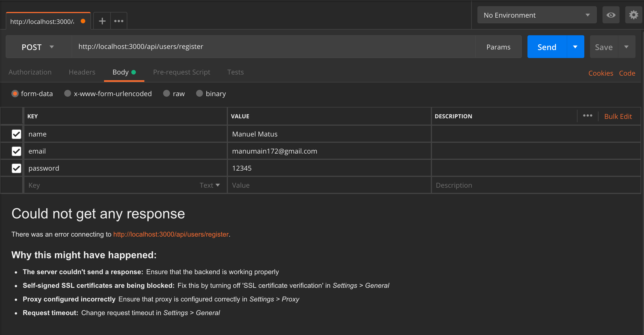Open the POST method dropdown
The image size is (644, 335).
pyautogui.click(x=38, y=47)
